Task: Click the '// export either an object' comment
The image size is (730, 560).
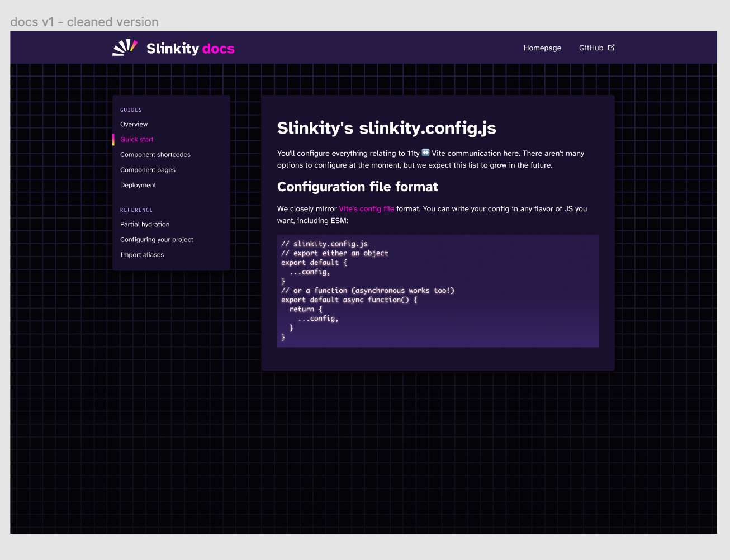Action: pyautogui.click(x=334, y=253)
